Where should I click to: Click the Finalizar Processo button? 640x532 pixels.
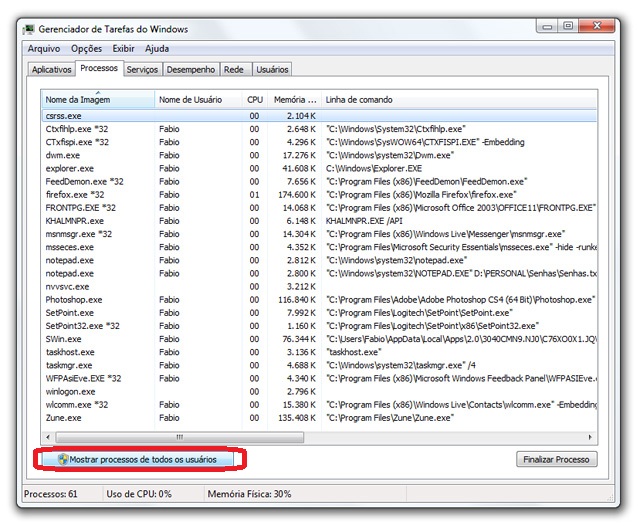pyautogui.click(x=557, y=459)
